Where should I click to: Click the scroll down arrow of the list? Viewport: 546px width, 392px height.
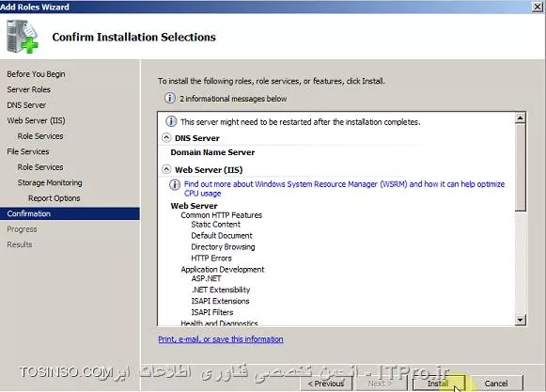[520, 320]
